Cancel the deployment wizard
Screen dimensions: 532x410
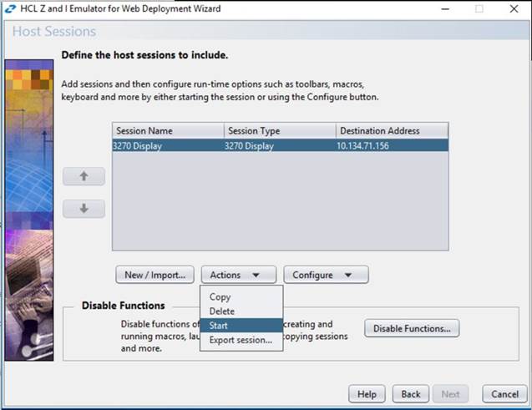(x=504, y=394)
